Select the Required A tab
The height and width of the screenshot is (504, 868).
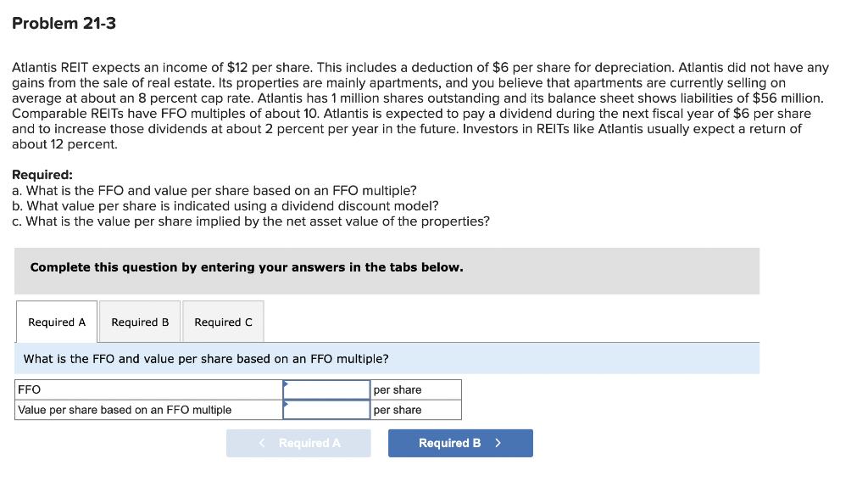[56, 322]
